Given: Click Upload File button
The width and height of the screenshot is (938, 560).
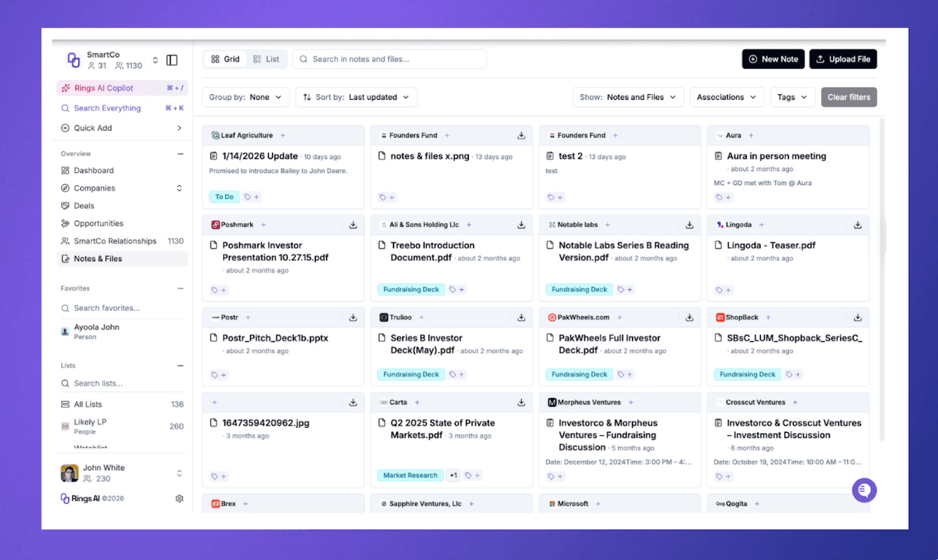Looking at the screenshot, I should [x=843, y=59].
